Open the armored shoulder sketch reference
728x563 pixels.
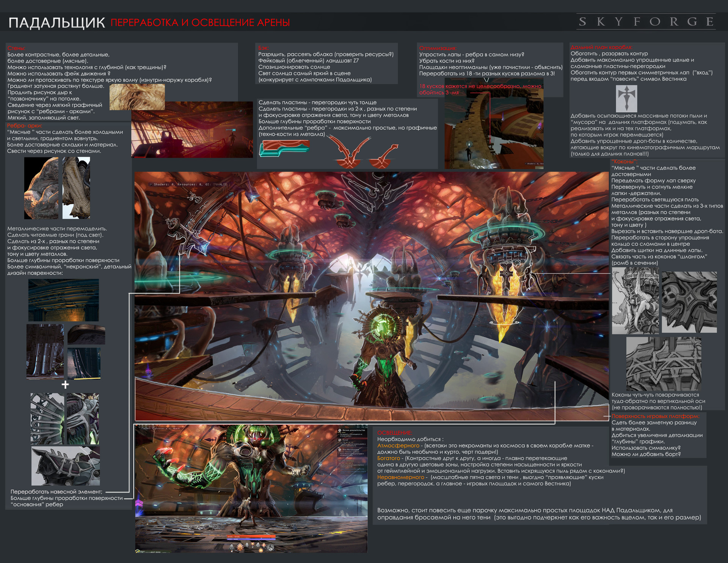point(66,466)
